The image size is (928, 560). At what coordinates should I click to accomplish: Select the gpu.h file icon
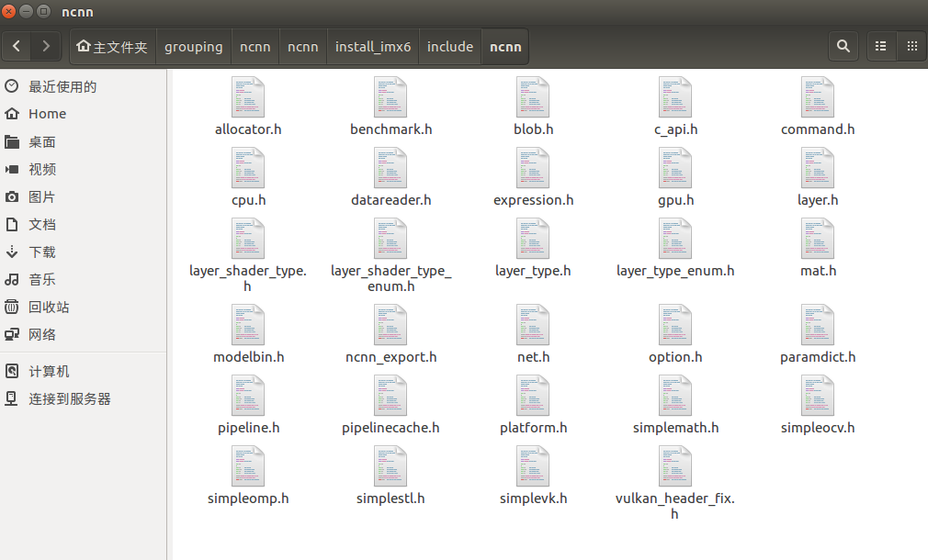pos(675,168)
